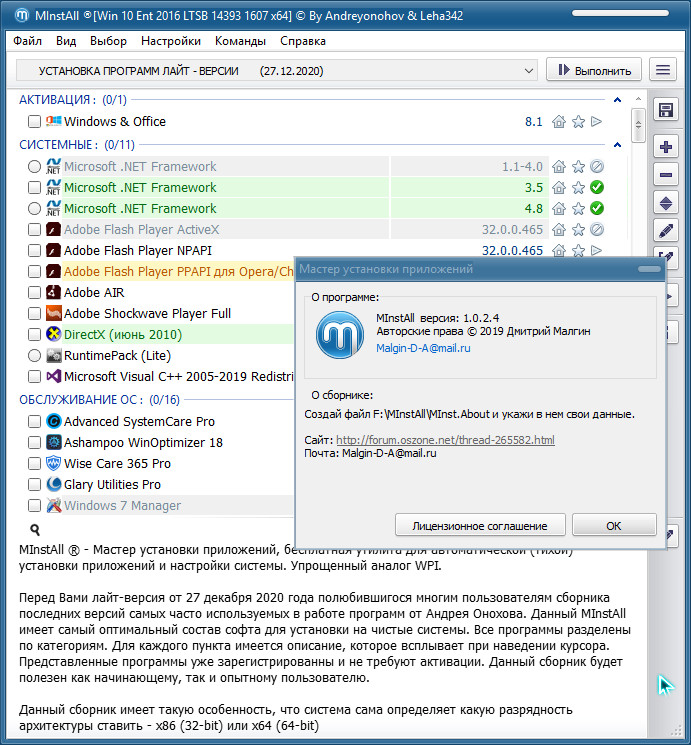The width and height of the screenshot is (691, 745).
Task: Click the Adobe AIR program icon
Action: click(54, 292)
